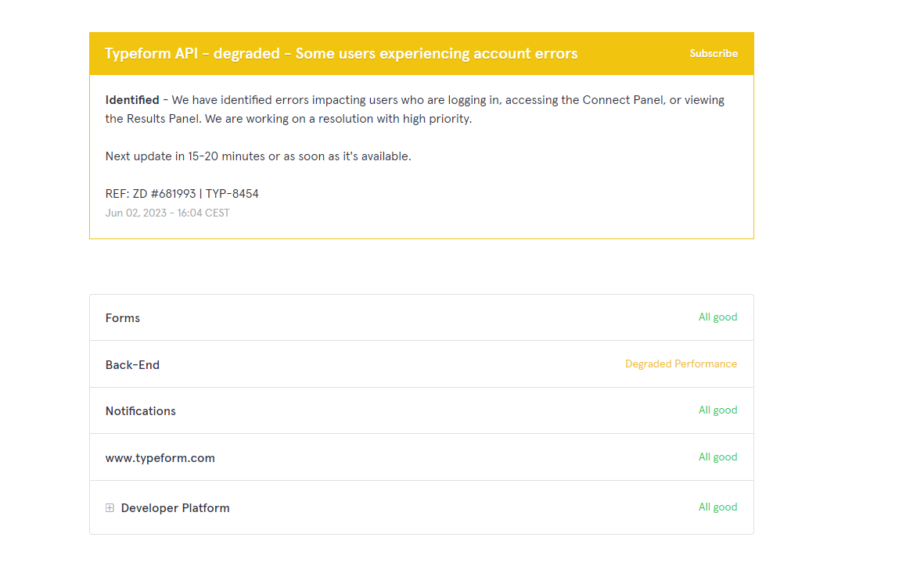The width and height of the screenshot is (924, 584).
Task: Click the REF: ZD #681993 reference line
Action: point(182,194)
